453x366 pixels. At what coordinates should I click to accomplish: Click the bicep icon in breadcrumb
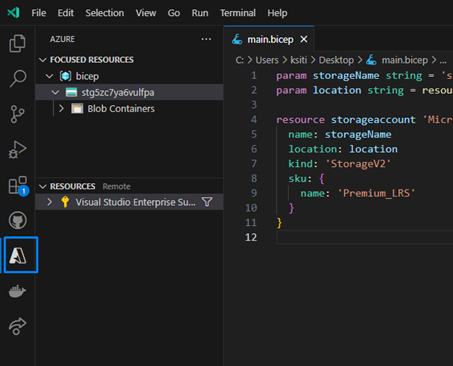pyautogui.click(x=371, y=60)
